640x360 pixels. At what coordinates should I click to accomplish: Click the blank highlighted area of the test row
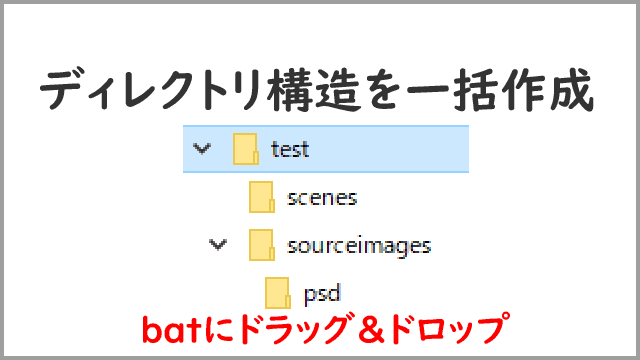point(388,149)
